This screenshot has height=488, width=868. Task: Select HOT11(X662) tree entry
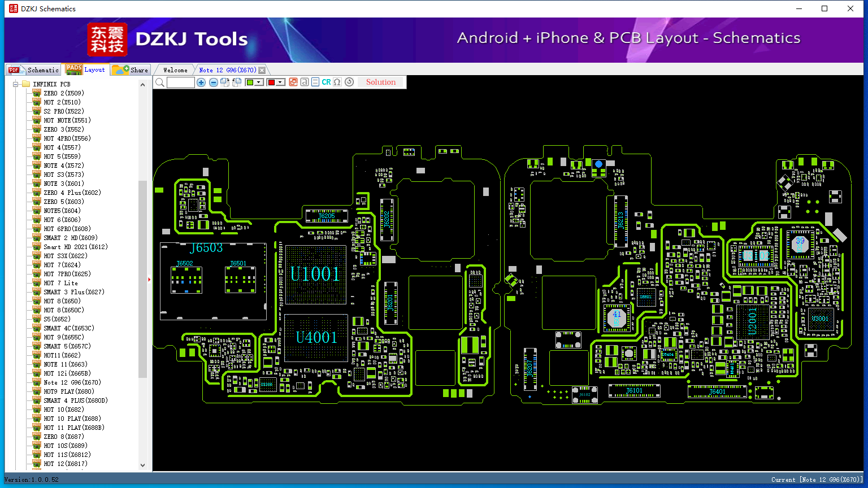62,355
